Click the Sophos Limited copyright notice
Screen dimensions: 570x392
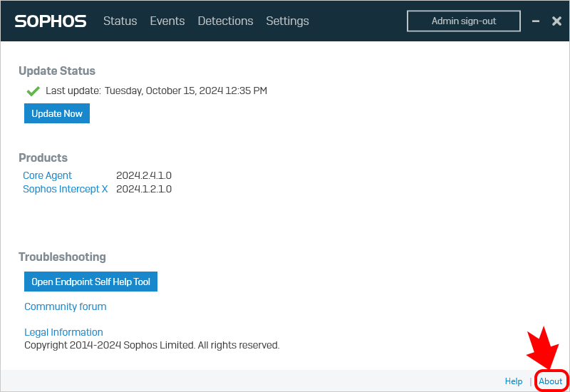coord(152,345)
